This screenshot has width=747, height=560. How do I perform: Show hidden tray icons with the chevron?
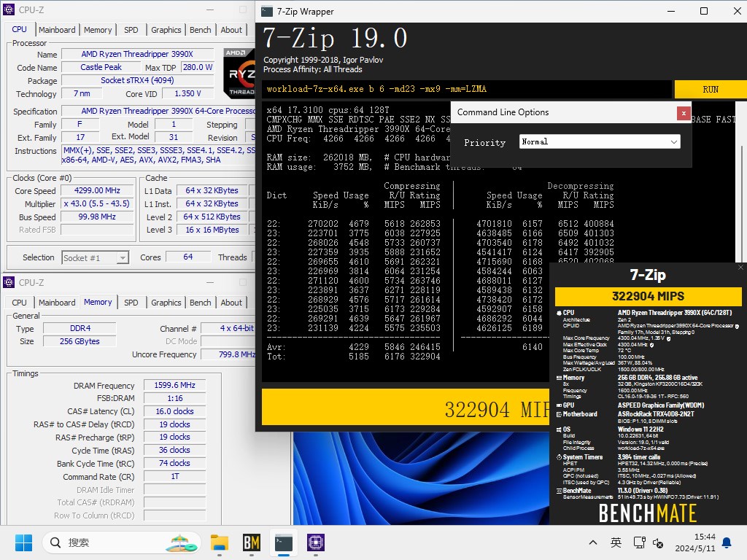(x=593, y=542)
